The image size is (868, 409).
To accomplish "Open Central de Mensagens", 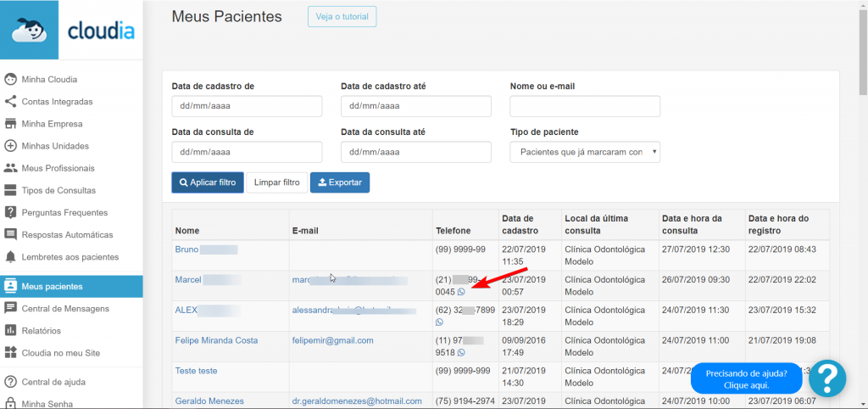I will [65, 308].
